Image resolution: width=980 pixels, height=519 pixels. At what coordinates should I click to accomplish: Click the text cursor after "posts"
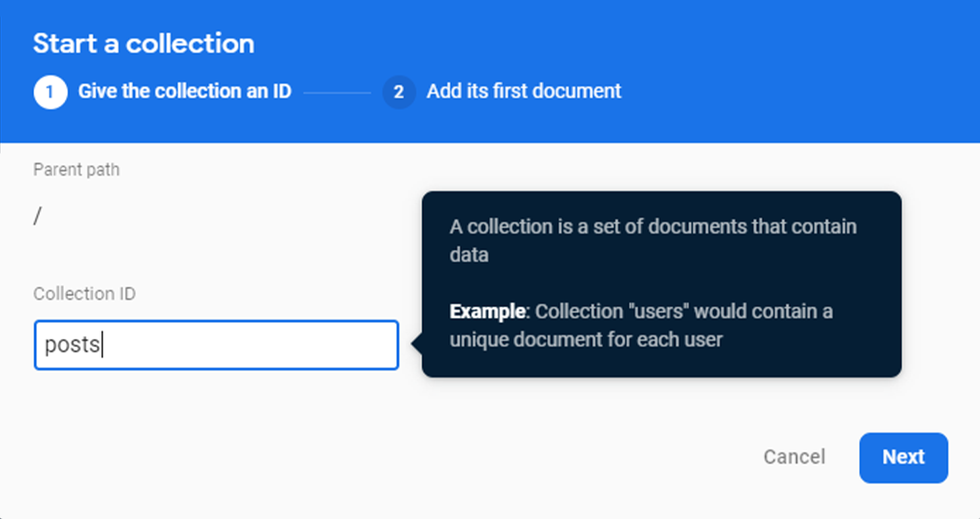[x=102, y=346]
